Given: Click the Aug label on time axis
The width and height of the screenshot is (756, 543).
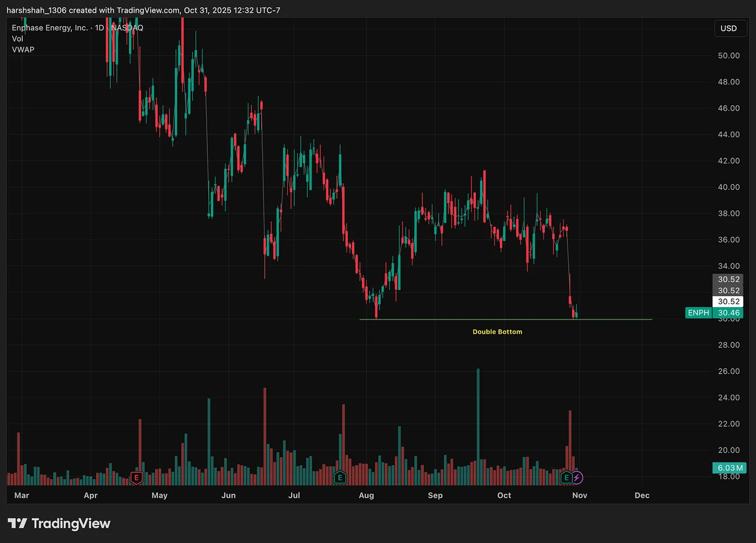Looking at the screenshot, I should point(366,495).
